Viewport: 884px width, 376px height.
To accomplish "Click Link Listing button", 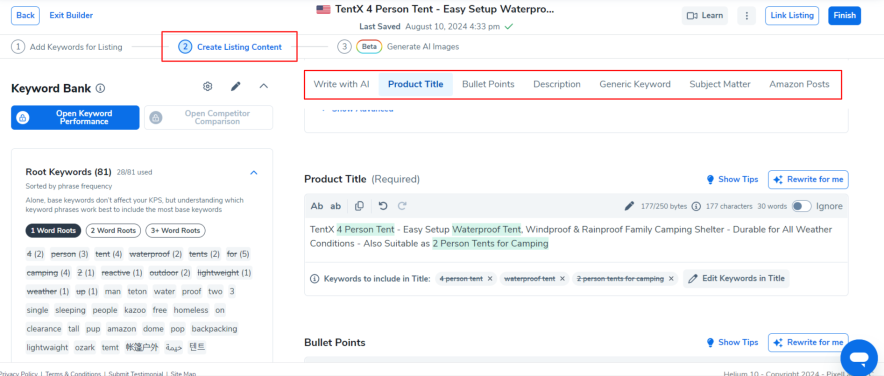I will (793, 15).
